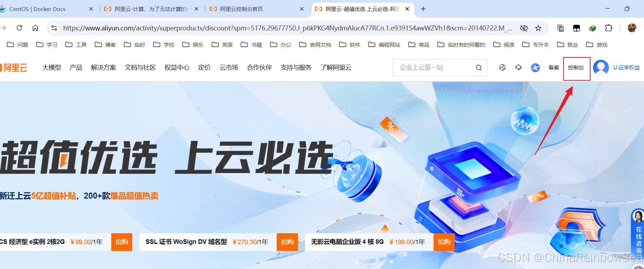Screen dimensions: 644x269
Task: Open the 解决方案 navigation menu
Action: pos(103,68)
